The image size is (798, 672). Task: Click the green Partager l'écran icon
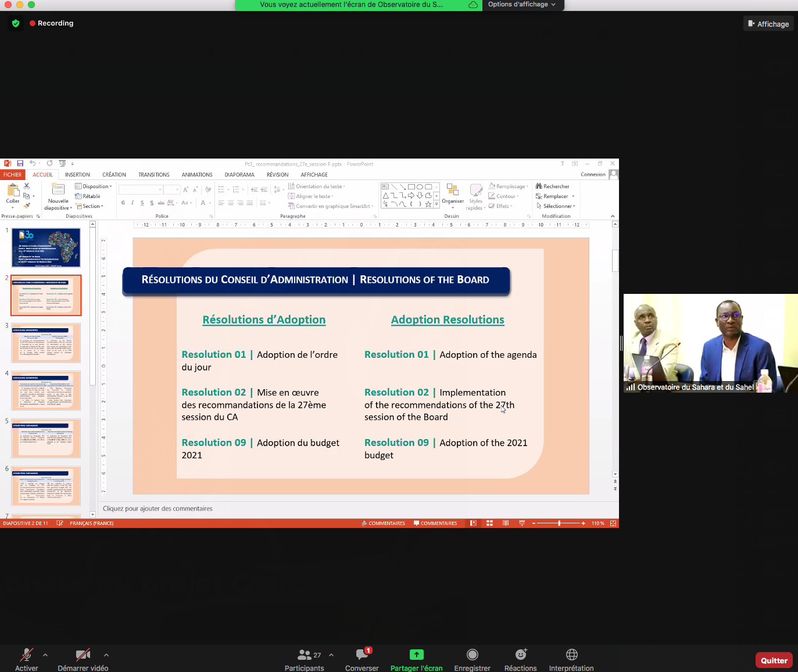click(x=416, y=655)
